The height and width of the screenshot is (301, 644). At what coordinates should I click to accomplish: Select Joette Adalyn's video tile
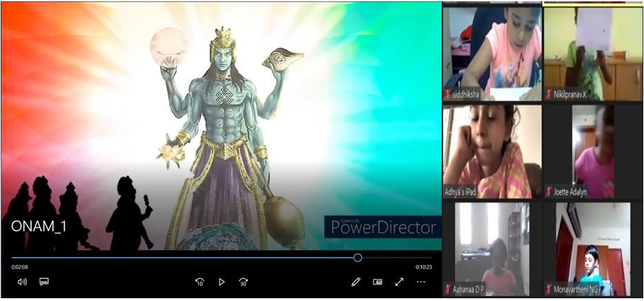point(593,152)
